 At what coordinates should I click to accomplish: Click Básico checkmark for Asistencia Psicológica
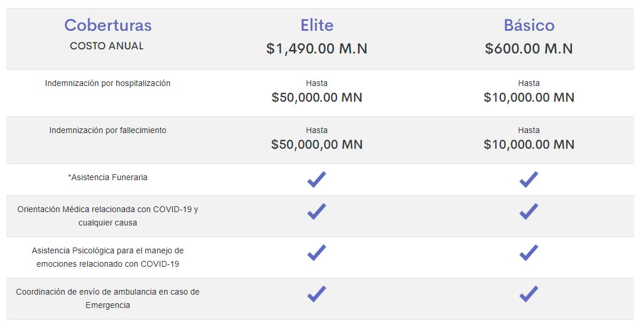(528, 253)
